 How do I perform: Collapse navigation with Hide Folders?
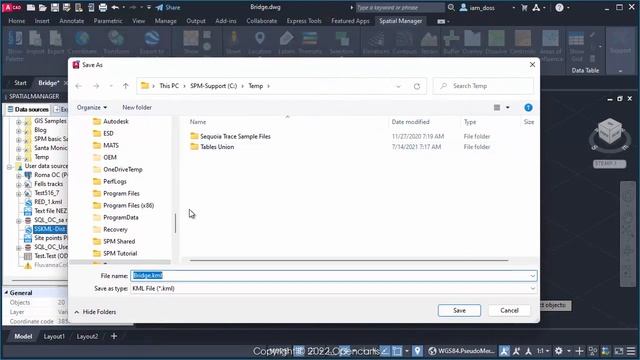pyautogui.click(x=95, y=312)
